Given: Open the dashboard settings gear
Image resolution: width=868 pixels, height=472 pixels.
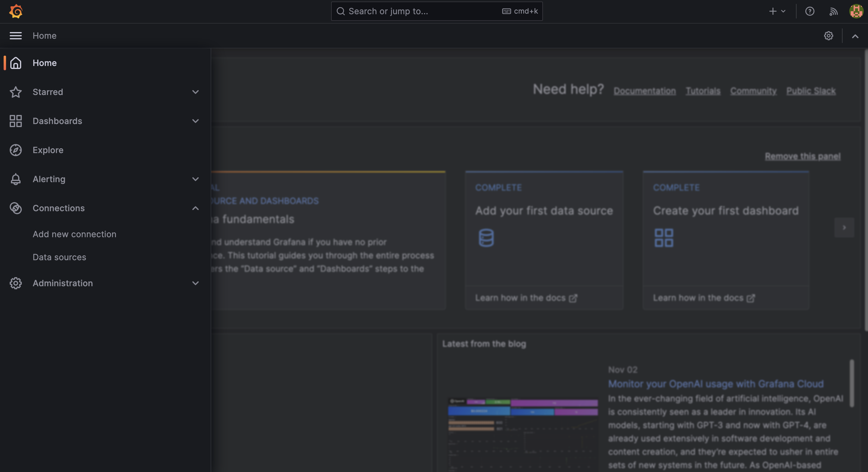Looking at the screenshot, I should [829, 36].
